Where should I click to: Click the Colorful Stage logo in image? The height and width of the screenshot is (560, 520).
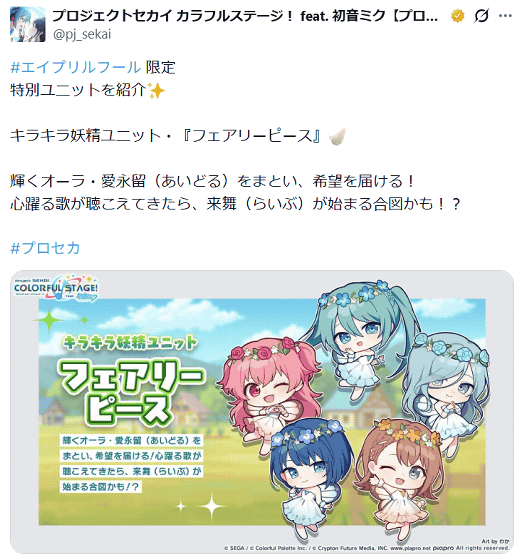56,288
